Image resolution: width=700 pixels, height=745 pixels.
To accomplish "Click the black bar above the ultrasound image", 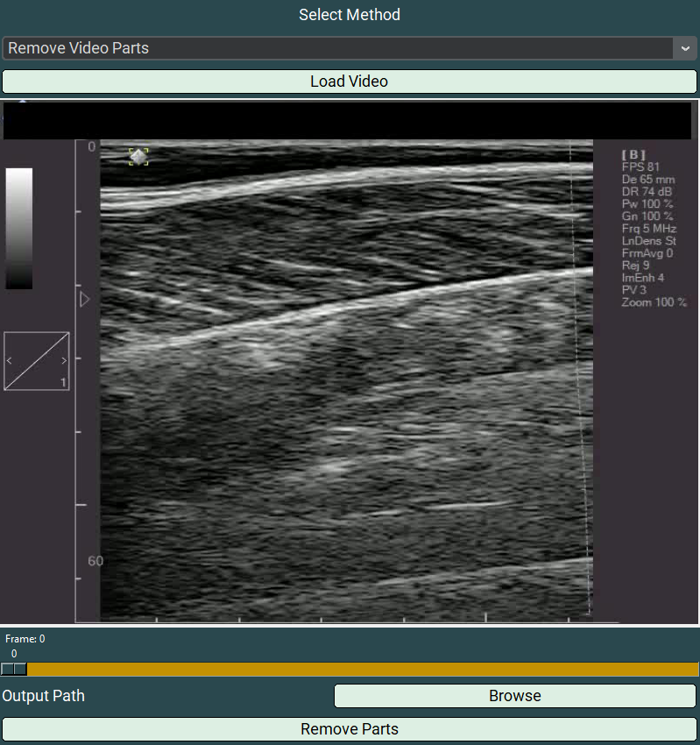I will (348, 121).
